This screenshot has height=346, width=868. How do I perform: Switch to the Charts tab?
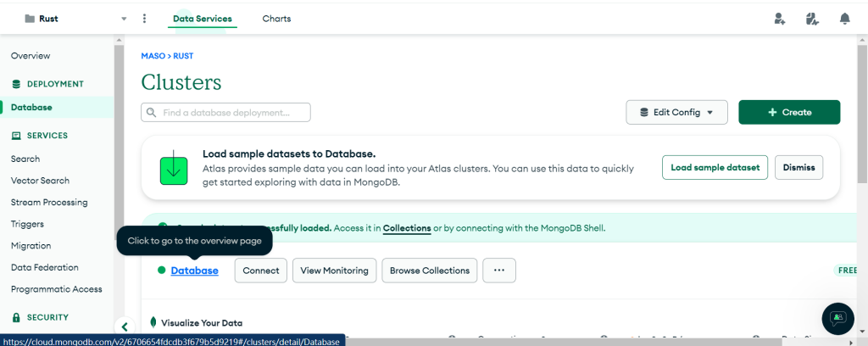click(277, 19)
